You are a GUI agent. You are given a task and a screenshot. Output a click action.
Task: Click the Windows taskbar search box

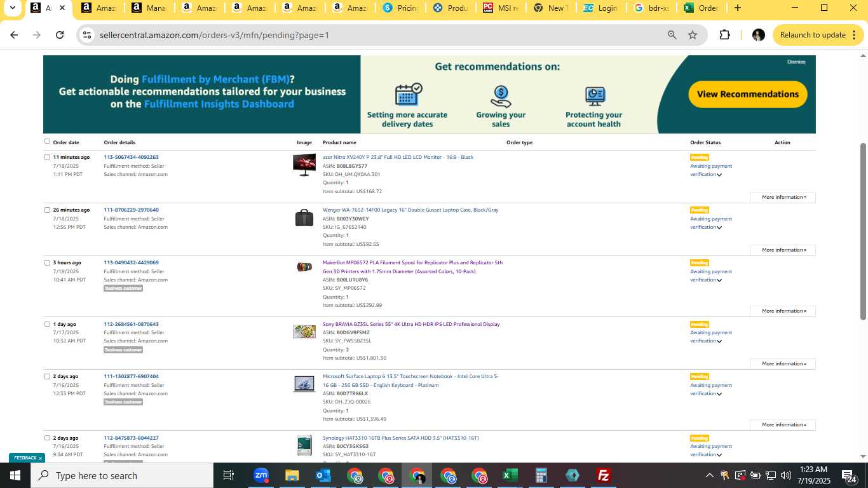coord(122,475)
